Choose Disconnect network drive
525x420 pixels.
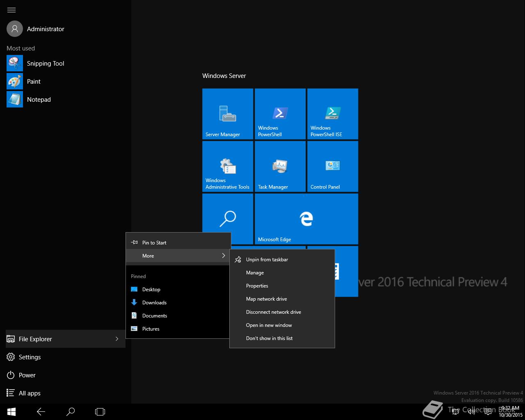[x=282, y=312]
